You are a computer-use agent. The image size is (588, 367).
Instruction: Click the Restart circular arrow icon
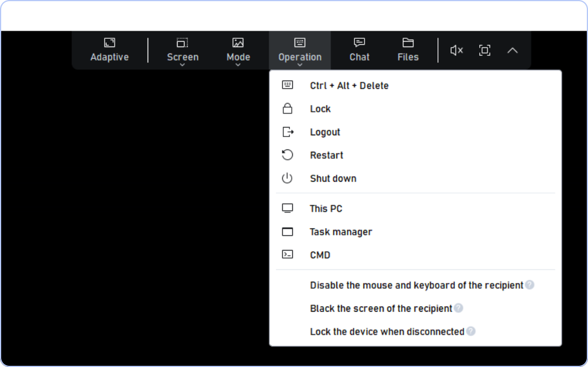click(x=288, y=155)
